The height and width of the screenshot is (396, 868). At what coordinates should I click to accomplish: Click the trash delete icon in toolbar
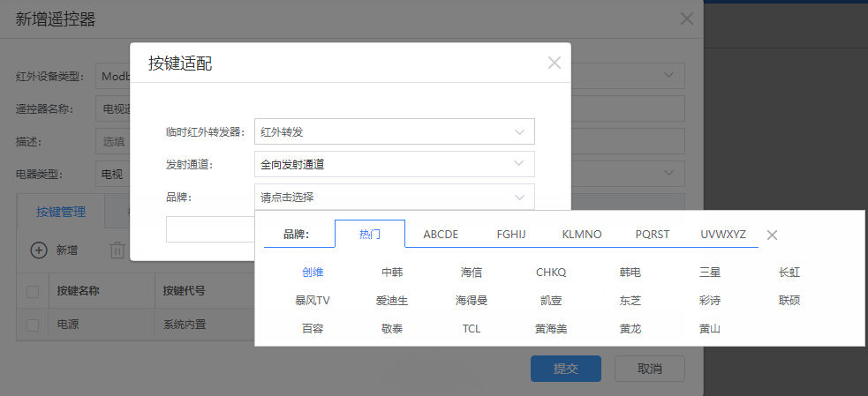(117, 250)
